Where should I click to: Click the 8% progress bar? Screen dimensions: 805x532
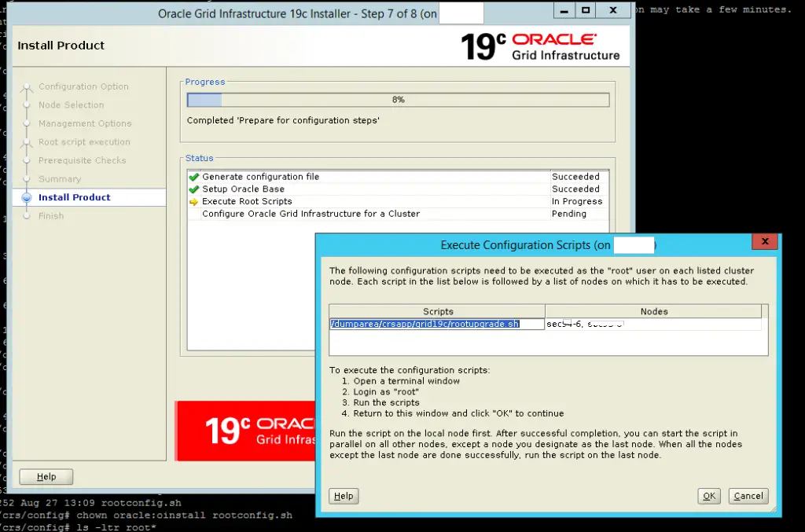(x=397, y=99)
